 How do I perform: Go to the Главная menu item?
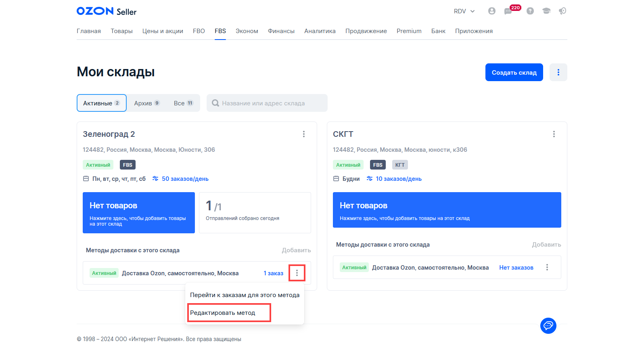coord(89,31)
